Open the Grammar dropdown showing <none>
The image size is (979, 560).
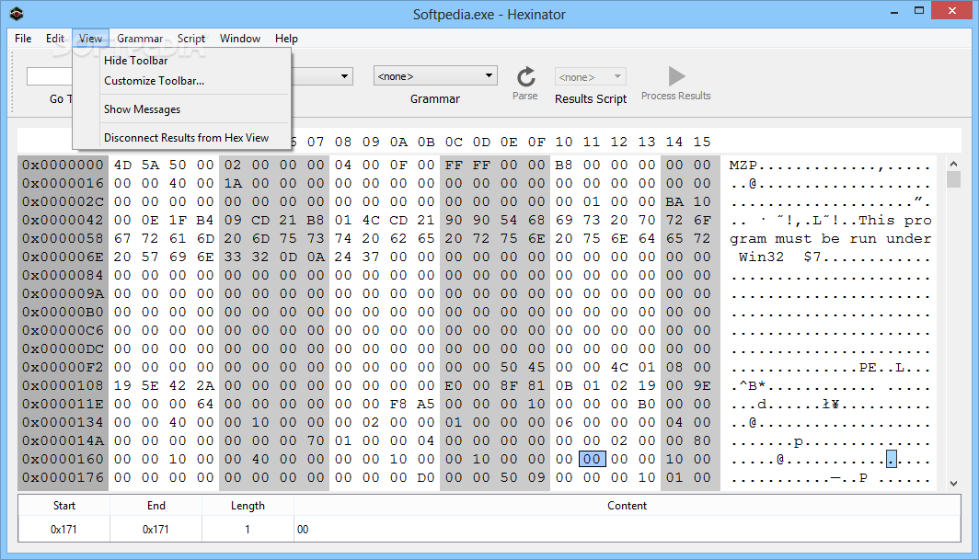[x=435, y=76]
